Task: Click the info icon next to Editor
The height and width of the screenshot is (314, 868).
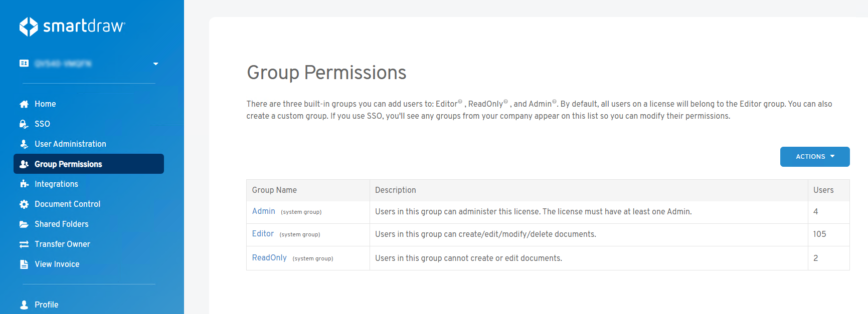Action: pyautogui.click(x=460, y=102)
